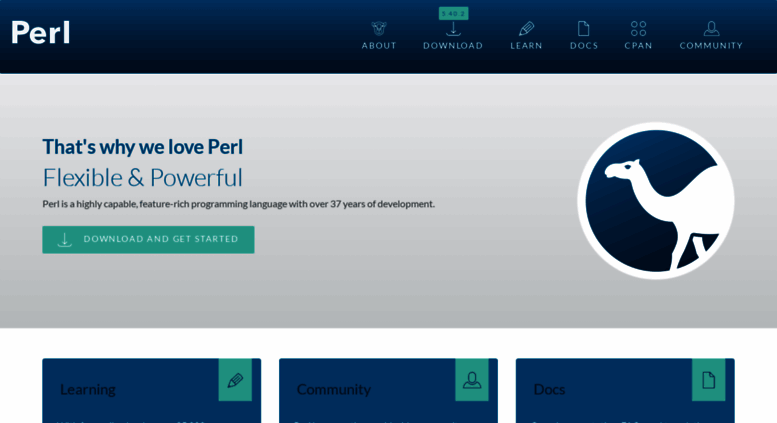Click the Learn pencil icon
The image size is (777, 423).
pyautogui.click(x=526, y=28)
